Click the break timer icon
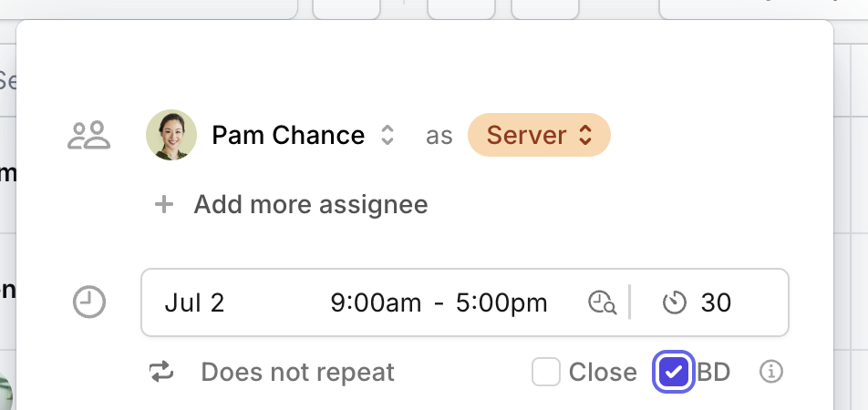The width and height of the screenshot is (868, 410). click(x=675, y=302)
